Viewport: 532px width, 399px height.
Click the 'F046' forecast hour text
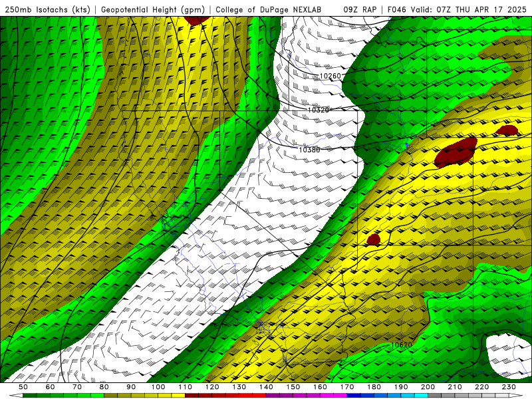[x=396, y=9]
